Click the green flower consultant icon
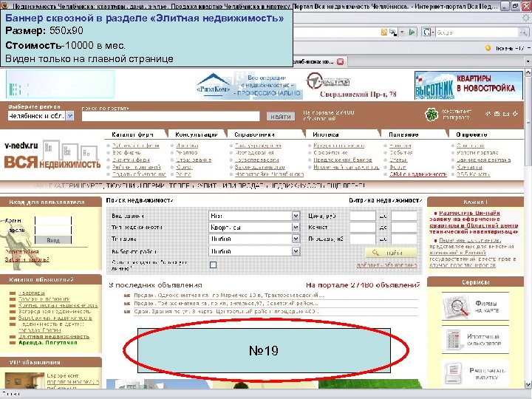The width and height of the screenshot is (532, 399). (432, 115)
